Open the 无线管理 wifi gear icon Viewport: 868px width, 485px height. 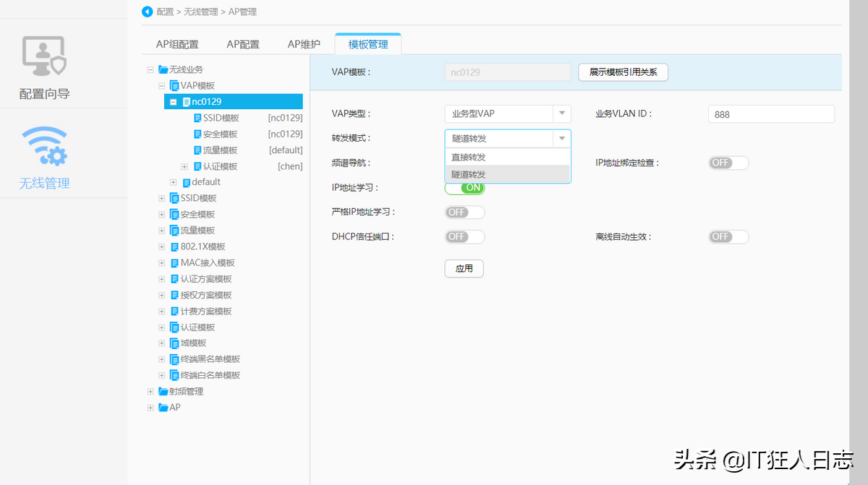click(45, 147)
